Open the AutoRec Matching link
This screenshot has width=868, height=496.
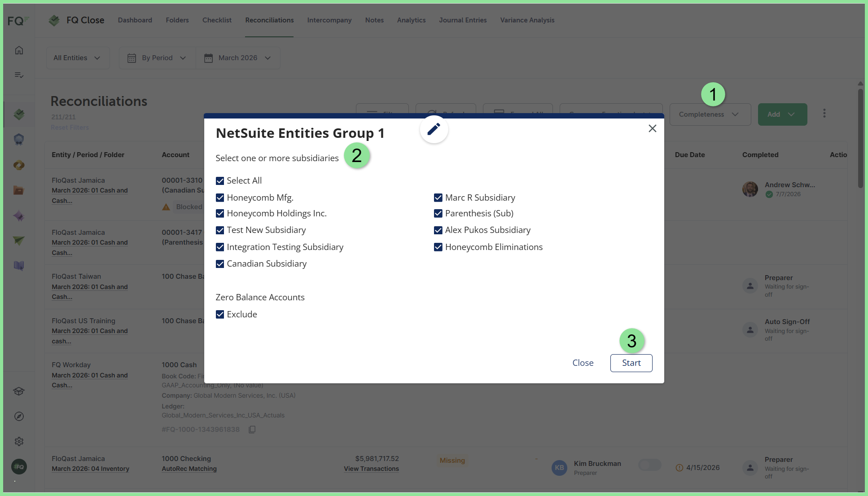[189, 469]
